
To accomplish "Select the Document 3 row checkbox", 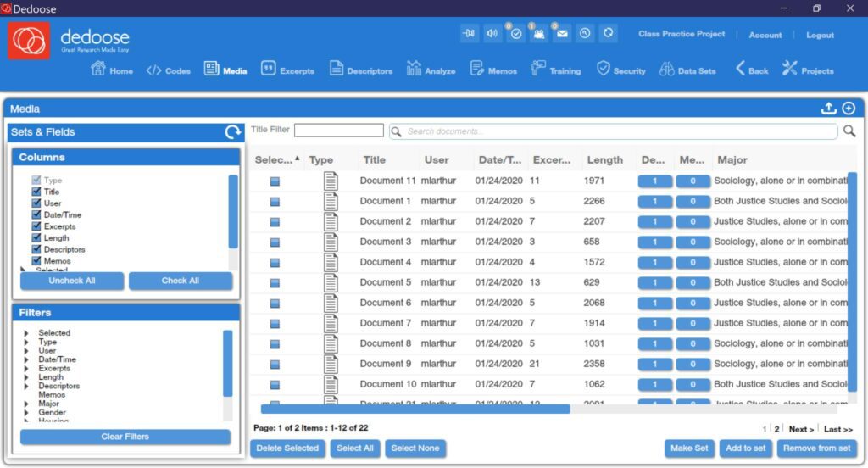I will click(x=275, y=242).
